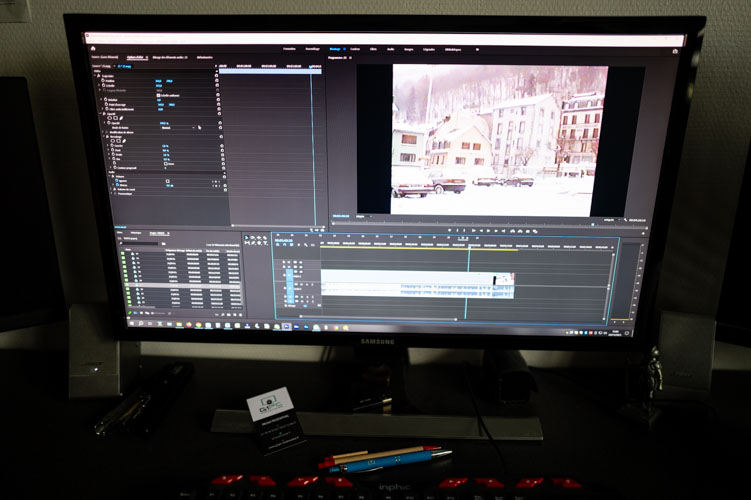Click the video clip on the timeline

tap(407, 276)
